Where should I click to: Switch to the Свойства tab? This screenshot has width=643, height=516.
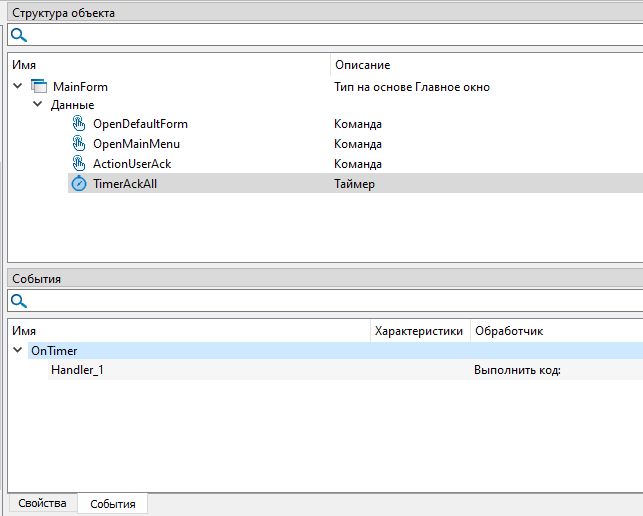point(42,503)
